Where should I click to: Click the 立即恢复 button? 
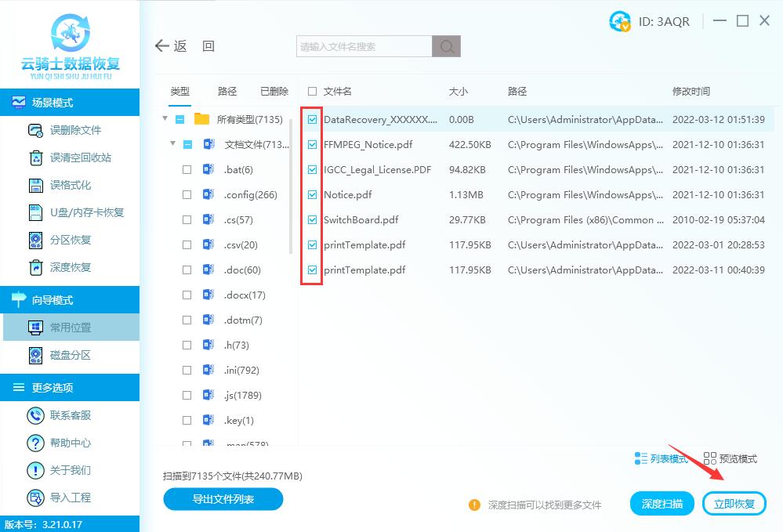734,504
